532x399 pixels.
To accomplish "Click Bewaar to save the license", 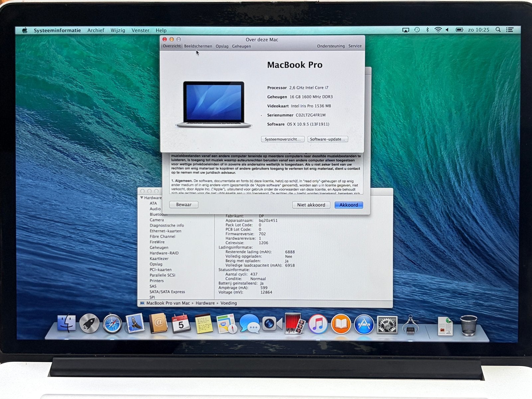I will pyautogui.click(x=184, y=204).
